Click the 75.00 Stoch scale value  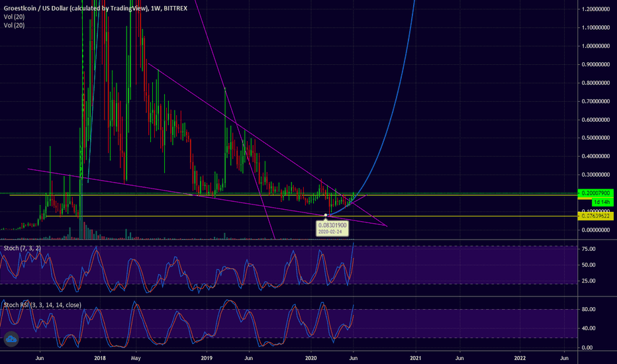pyautogui.click(x=589, y=249)
